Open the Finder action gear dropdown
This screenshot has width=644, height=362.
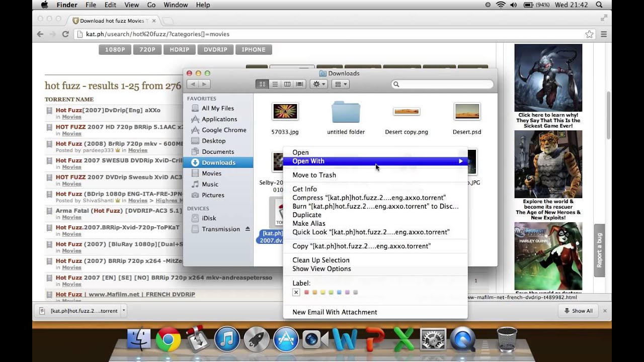pyautogui.click(x=319, y=84)
